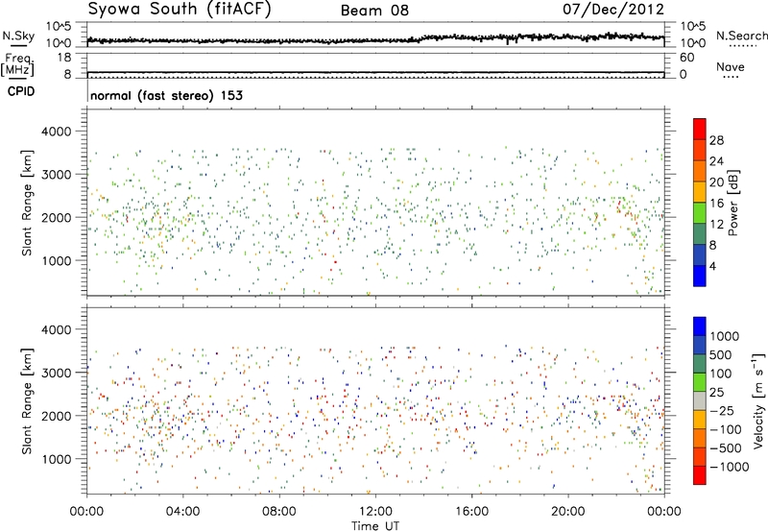Click the '12:00' time axis tick label

375,512
